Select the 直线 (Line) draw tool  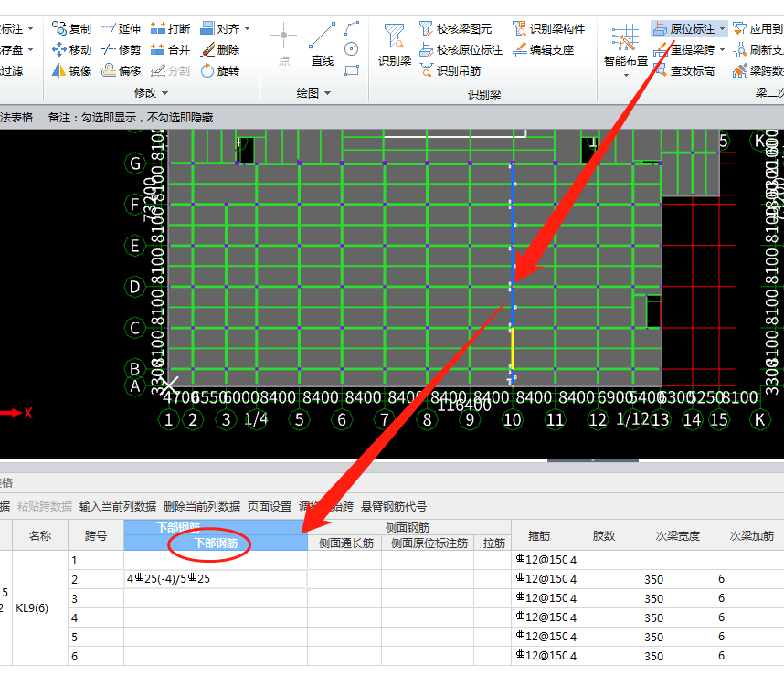coord(322,44)
